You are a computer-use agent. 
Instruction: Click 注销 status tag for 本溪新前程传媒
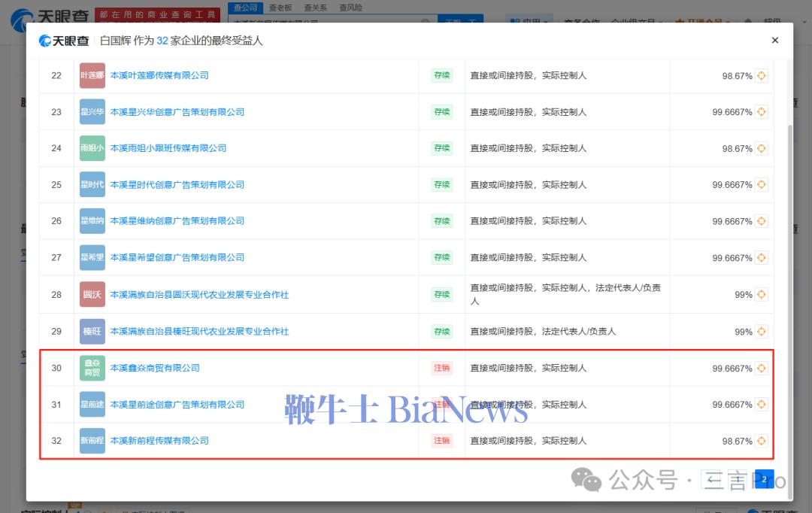point(442,441)
